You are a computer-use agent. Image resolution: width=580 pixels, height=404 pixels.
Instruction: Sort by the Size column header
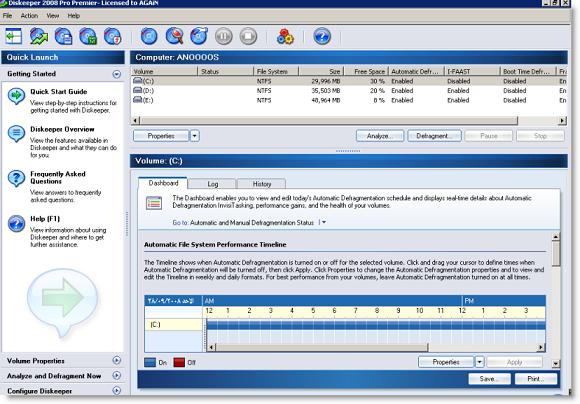pyautogui.click(x=321, y=71)
